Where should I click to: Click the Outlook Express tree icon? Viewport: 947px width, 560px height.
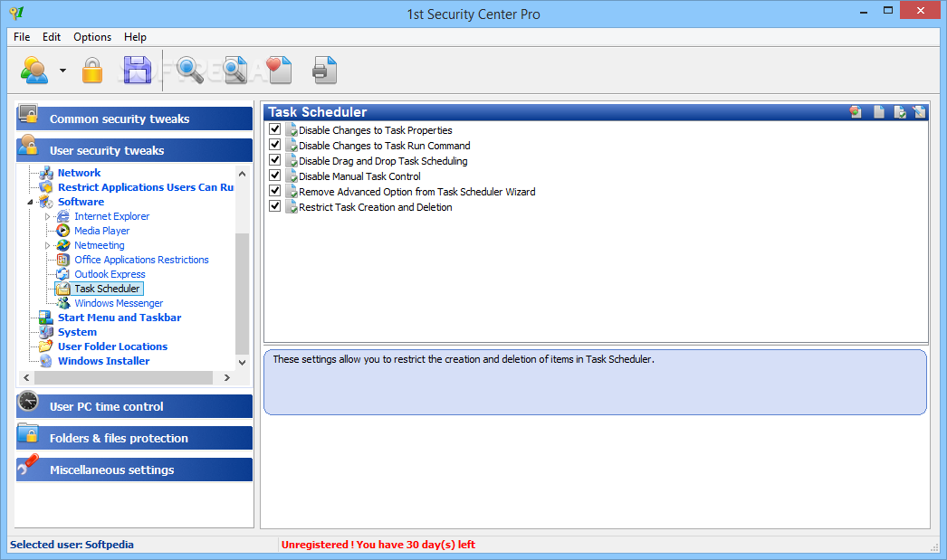pyautogui.click(x=62, y=274)
